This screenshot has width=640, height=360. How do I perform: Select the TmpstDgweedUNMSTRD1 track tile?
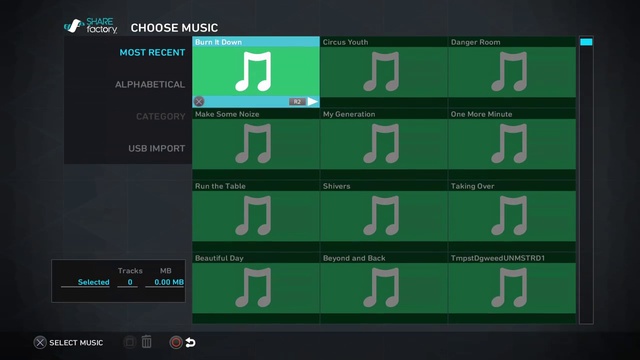(512, 288)
